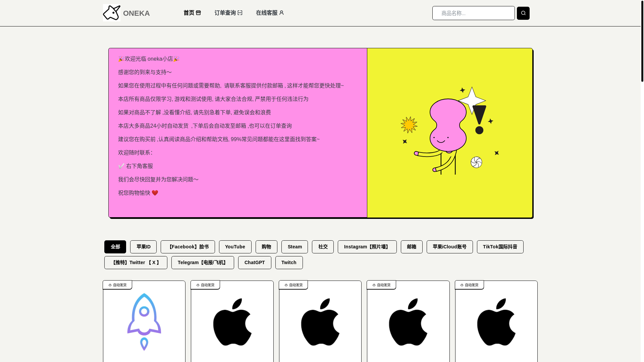The width and height of the screenshot is (644, 362).
Task: Select the Twitch category
Action: (289, 262)
